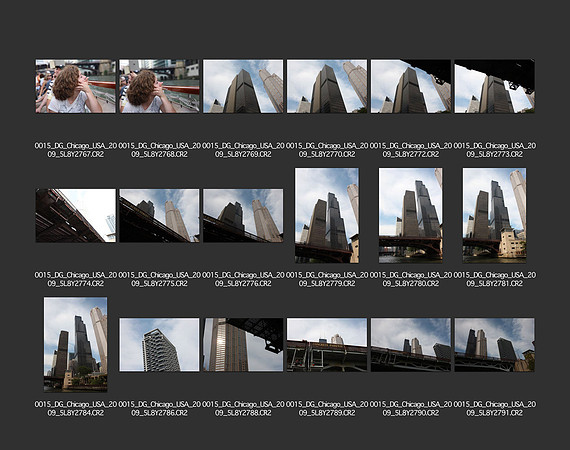Viewport: 570px width, 450px height.
Task: Click filename label ending 5L8Y2781.CR2
Action: (494, 279)
